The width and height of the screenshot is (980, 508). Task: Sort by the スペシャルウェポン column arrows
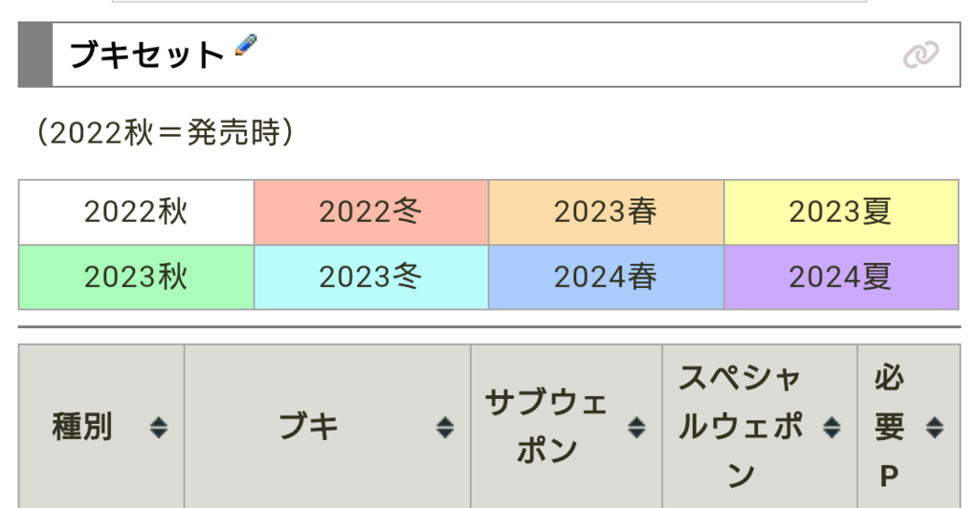pos(832,428)
